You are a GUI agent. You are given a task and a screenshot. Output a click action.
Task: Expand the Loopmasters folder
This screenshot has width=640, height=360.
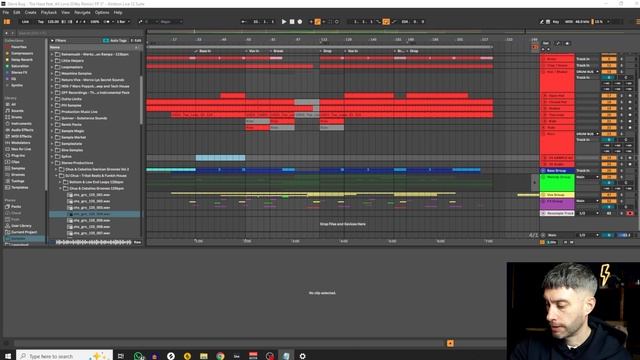point(52,67)
